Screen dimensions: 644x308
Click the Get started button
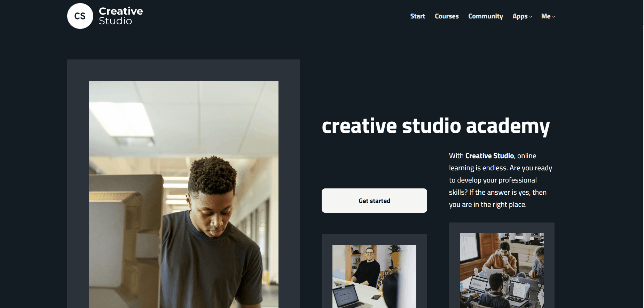tap(374, 201)
